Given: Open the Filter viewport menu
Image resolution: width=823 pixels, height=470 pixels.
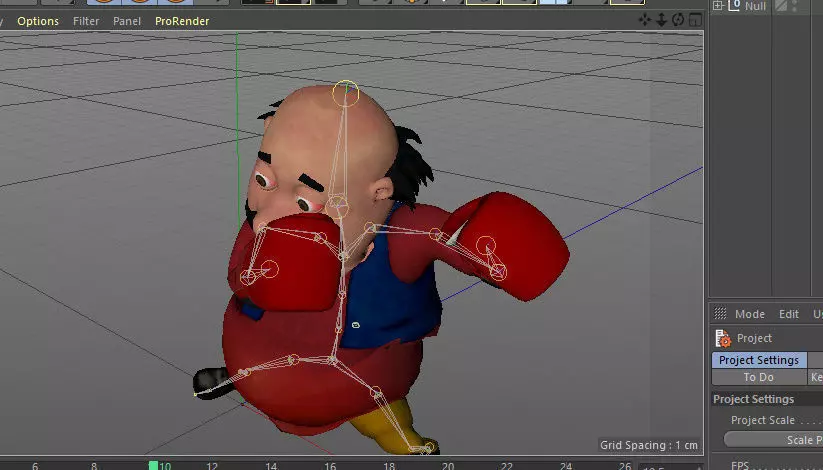Looking at the screenshot, I should click(86, 21).
